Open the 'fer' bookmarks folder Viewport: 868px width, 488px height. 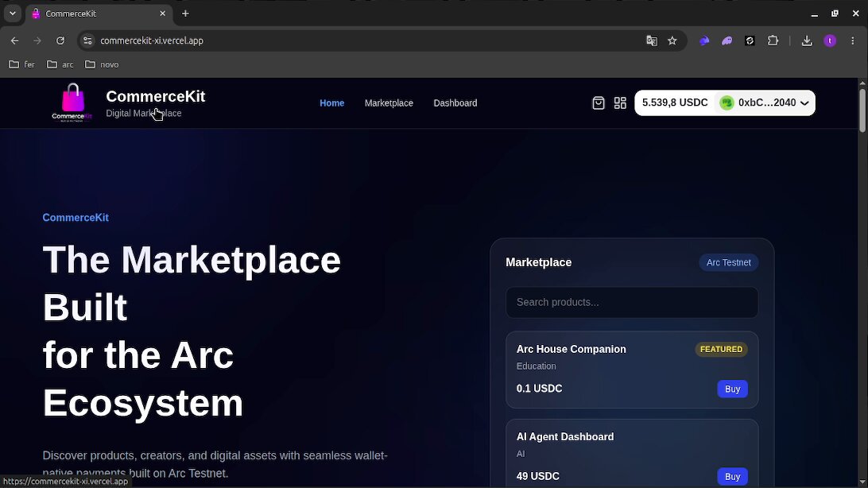(22, 64)
